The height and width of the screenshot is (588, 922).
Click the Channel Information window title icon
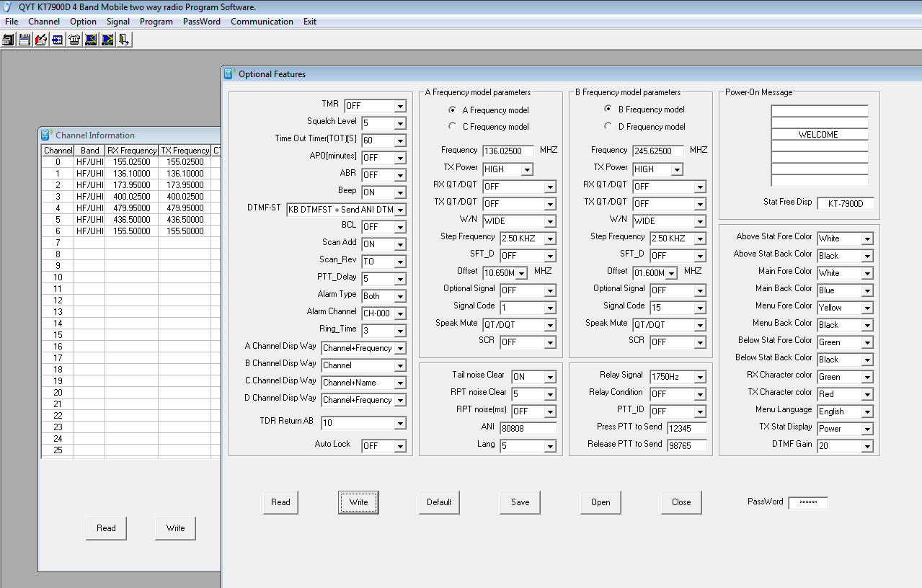[x=46, y=135]
